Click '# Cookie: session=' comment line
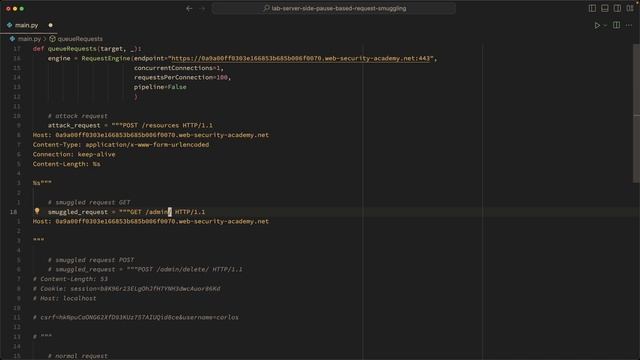The image size is (640, 360). tap(127, 289)
